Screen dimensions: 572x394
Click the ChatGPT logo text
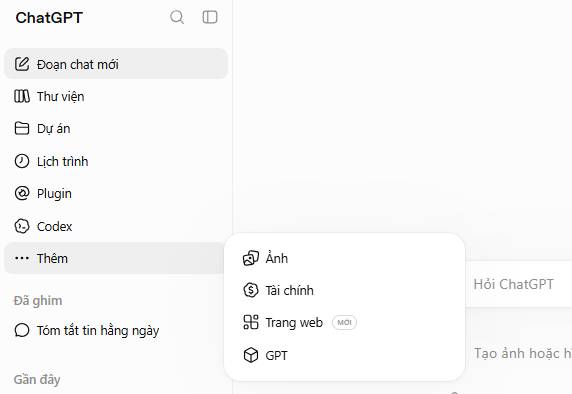point(49,18)
